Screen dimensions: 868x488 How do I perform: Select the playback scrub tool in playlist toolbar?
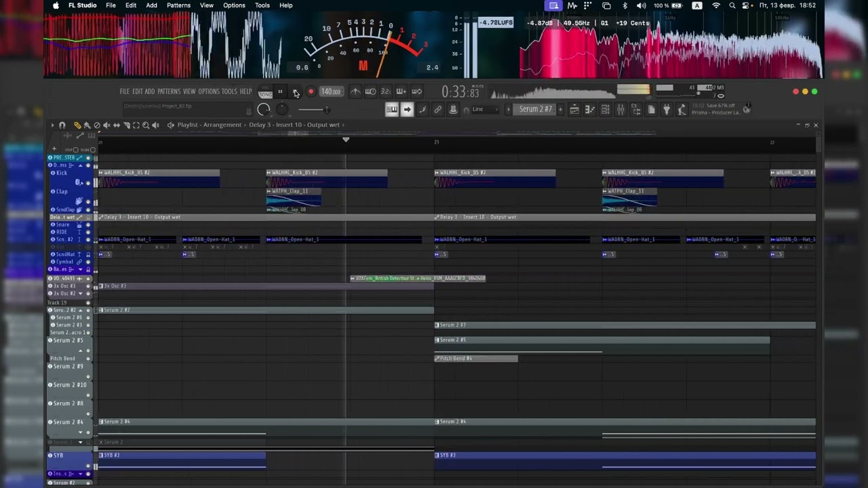156,125
